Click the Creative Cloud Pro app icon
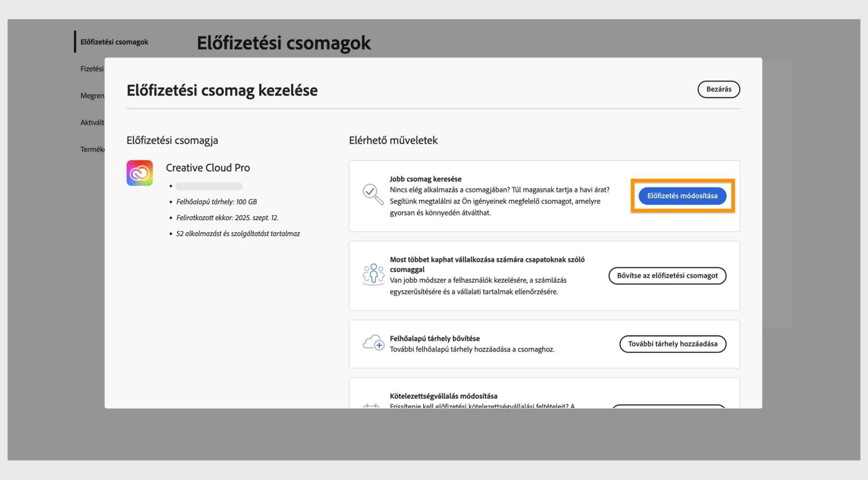Viewport: 868px width, 480px height. point(139,172)
